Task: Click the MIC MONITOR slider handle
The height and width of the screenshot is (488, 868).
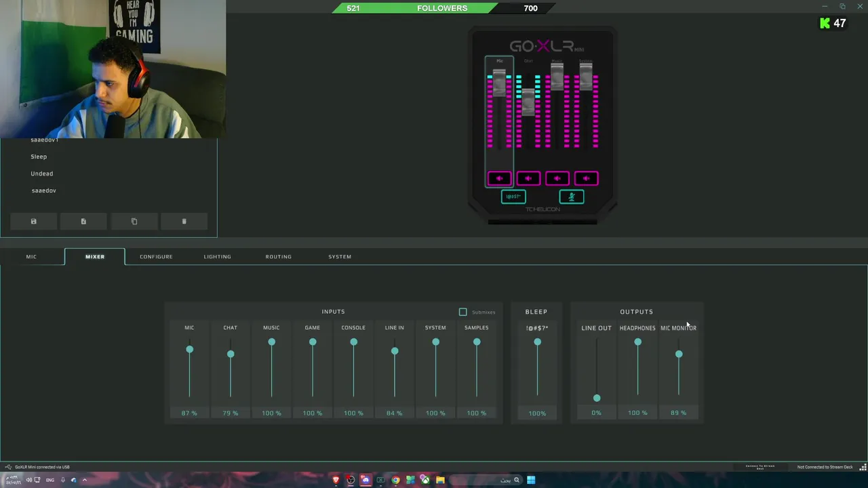Action: [x=679, y=354]
